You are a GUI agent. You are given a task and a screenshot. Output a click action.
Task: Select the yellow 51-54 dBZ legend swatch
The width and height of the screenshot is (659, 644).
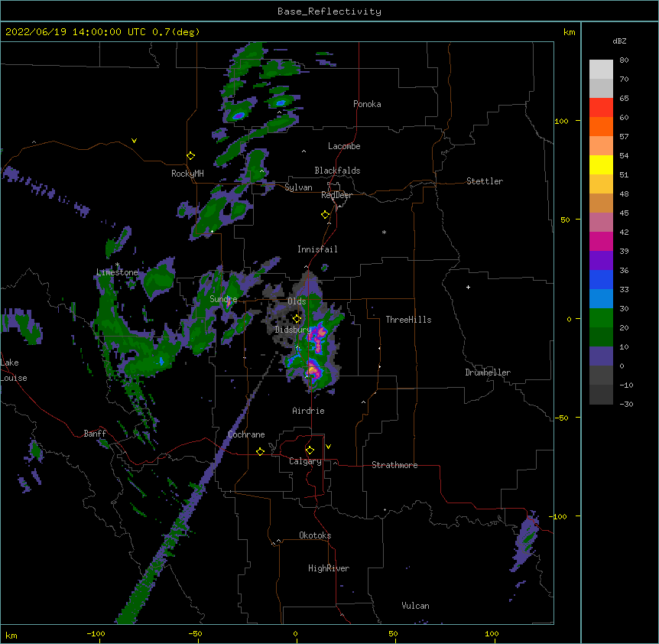click(x=601, y=164)
